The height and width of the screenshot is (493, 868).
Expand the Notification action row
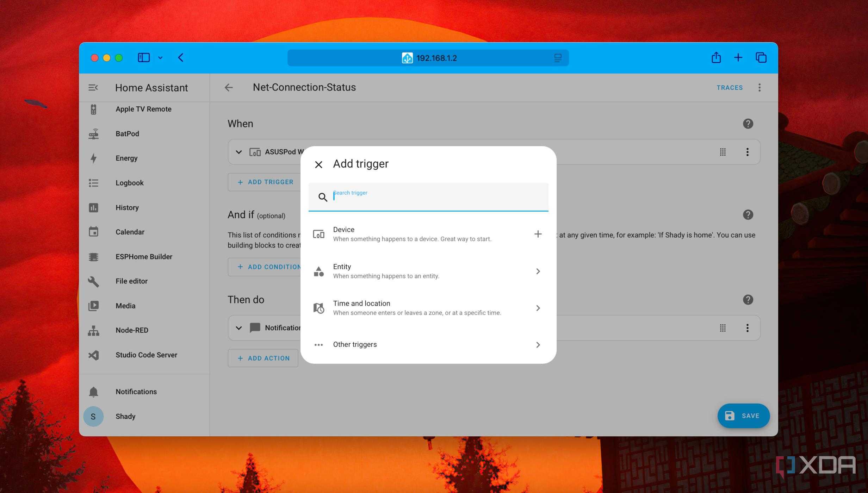pyautogui.click(x=238, y=328)
